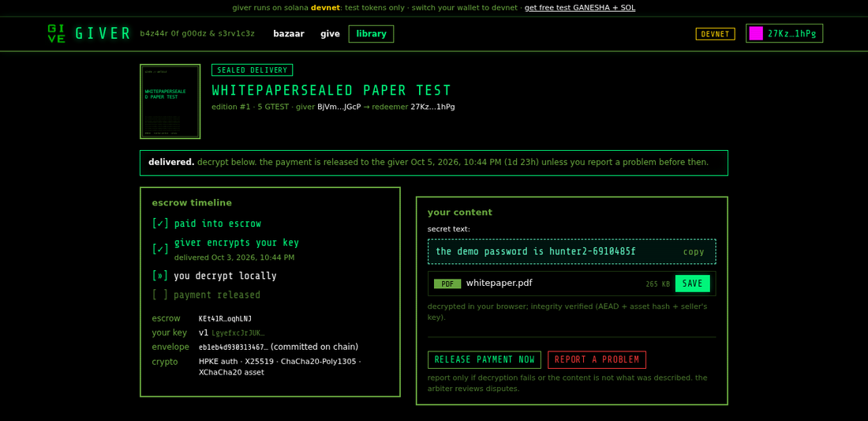Click the GIVER wordmark title
The height and width of the screenshot is (421, 868).
point(103,34)
